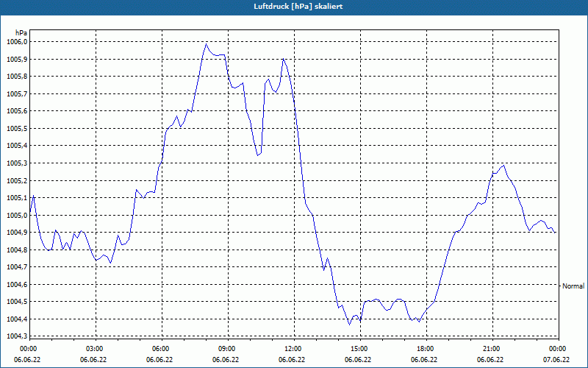Click the "Normal" label beside the chart

click(x=573, y=286)
